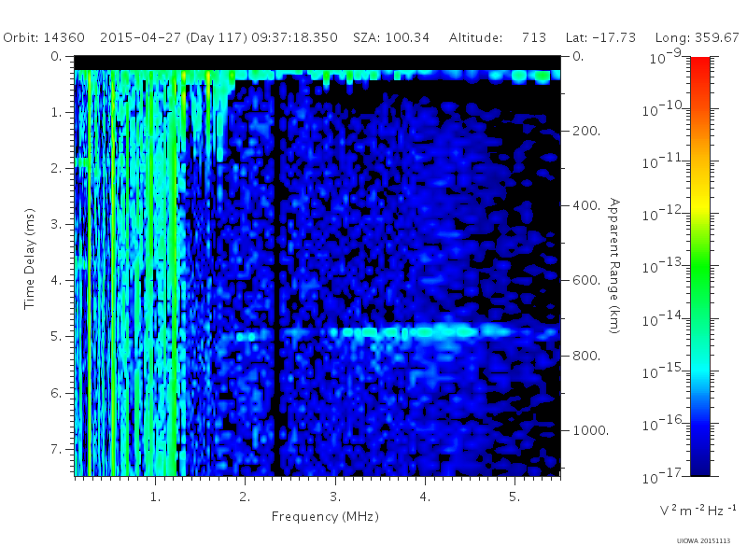Click the 'Frequency (MHz)' axis label

point(325,517)
